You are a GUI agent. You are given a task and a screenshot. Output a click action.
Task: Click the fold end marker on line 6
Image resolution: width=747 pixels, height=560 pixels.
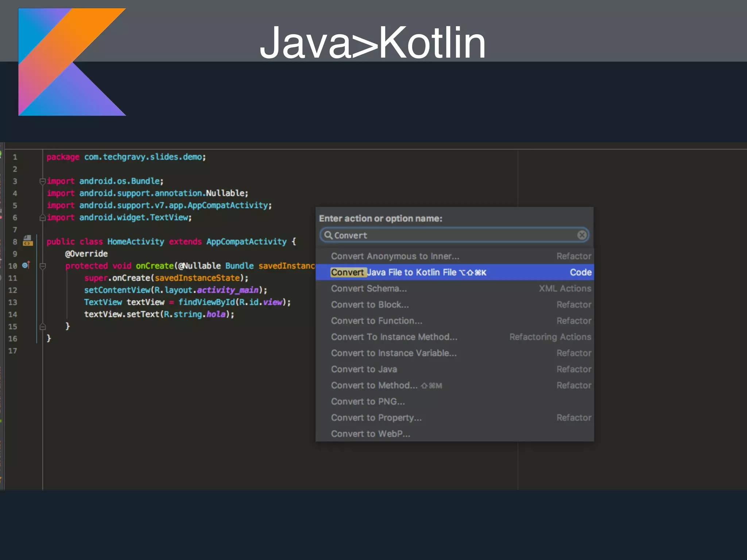[x=42, y=218]
